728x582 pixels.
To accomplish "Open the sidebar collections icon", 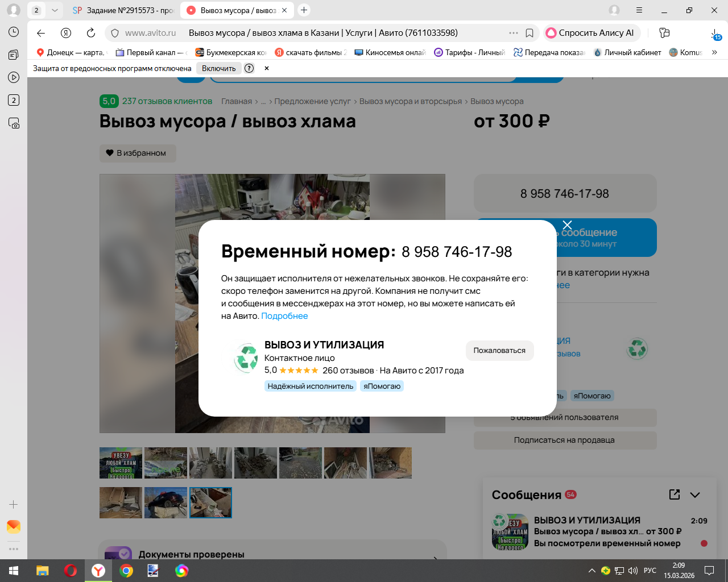I will (x=14, y=55).
